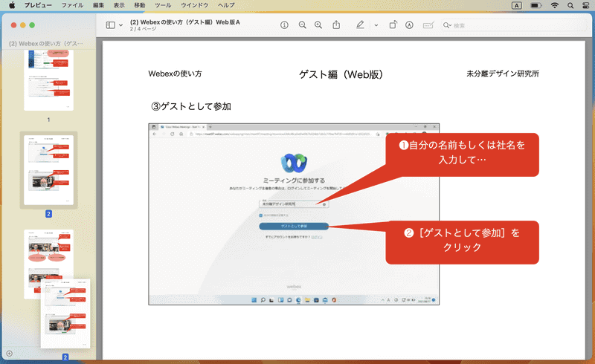Viewport: 595px width, 364px height.
Task: Click the '2 / 4 ページ' page indicator
Action: click(x=143, y=29)
